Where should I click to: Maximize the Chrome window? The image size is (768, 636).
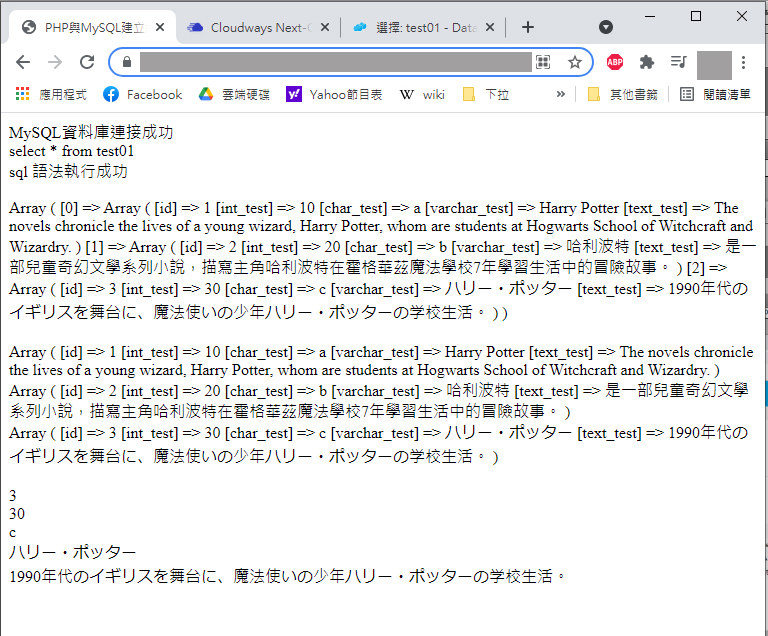696,17
